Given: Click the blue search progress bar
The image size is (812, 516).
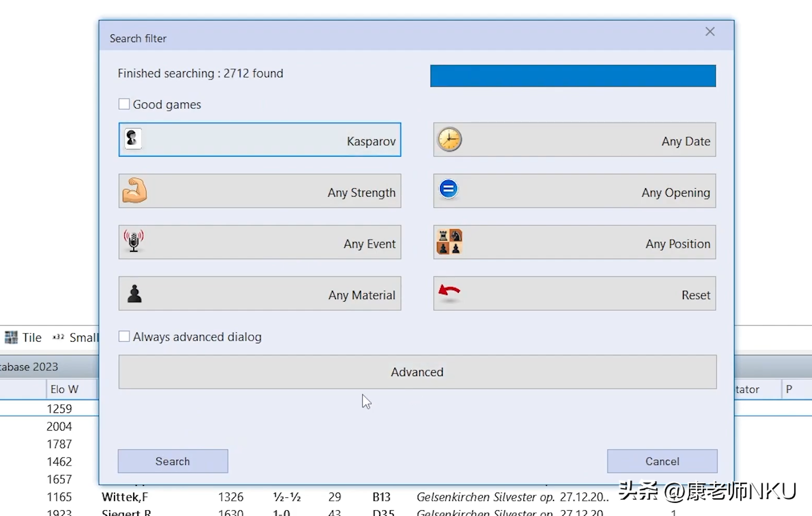Looking at the screenshot, I should point(573,76).
